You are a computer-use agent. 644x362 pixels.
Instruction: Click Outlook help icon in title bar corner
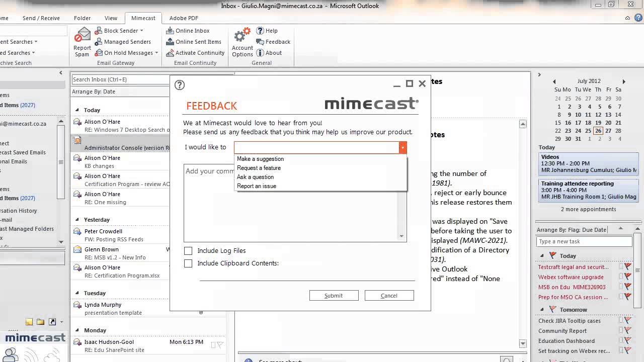click(x=638, y=18)
